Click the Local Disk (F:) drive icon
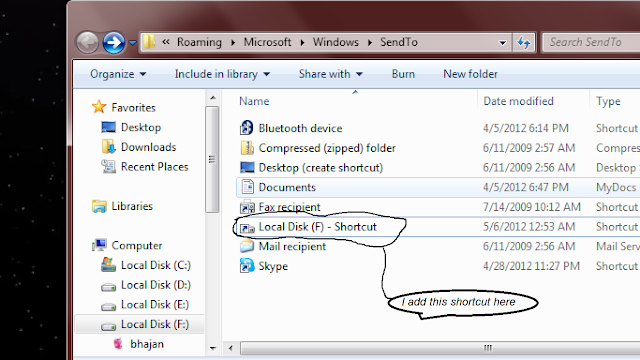640x360 pixels. 108,326
